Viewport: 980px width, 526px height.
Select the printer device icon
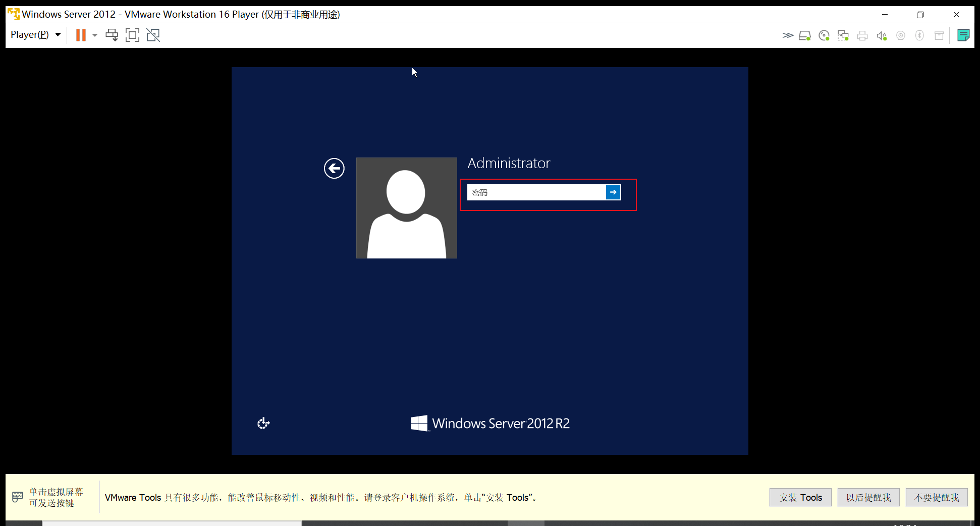[862, 35]
